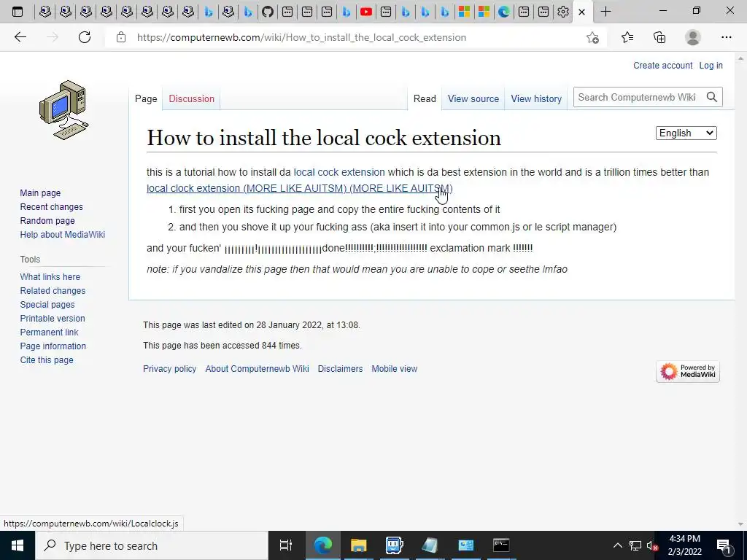The width and height of the screenshot is (747, 560).
Task: Click the network status tray icon
Action: pos(635,545)
